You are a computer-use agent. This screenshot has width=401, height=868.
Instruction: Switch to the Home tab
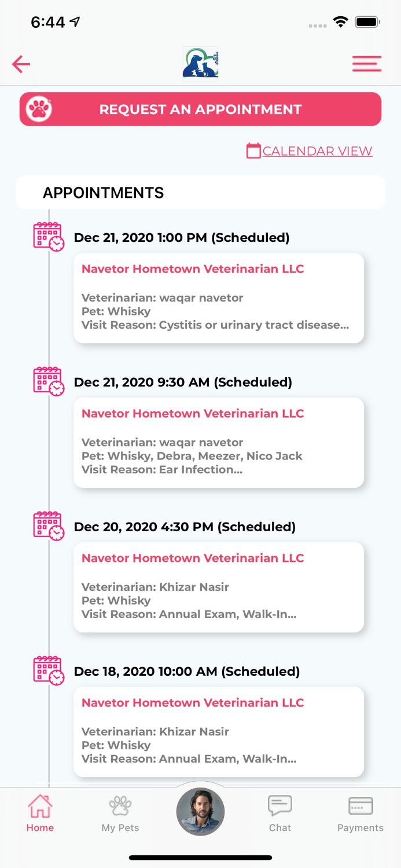[x=40, y=813]
